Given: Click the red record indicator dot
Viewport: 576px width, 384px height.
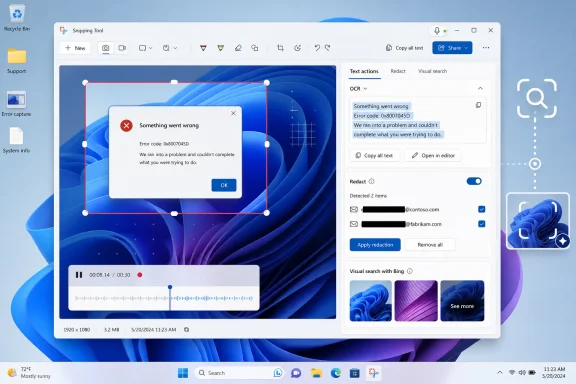Looking at the screenshot, I should (x=140, y=275).
